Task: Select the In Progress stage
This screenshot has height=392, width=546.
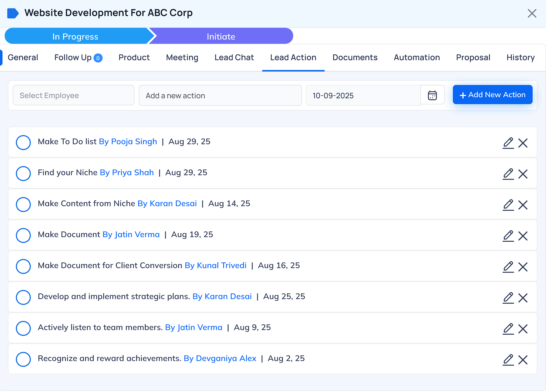Action: click(75, 36)
